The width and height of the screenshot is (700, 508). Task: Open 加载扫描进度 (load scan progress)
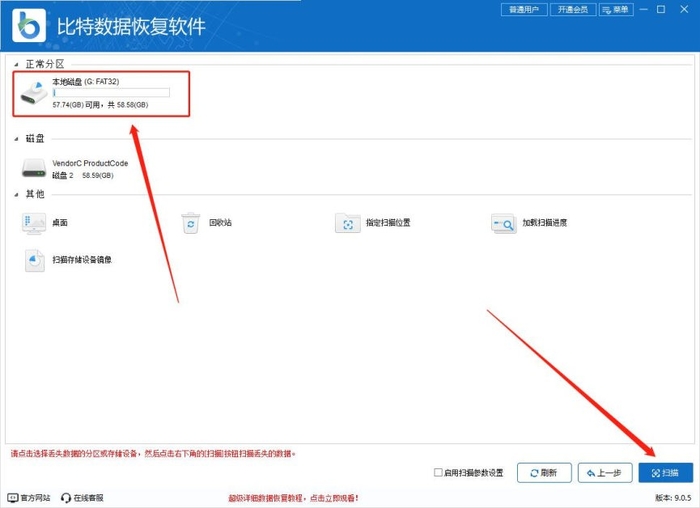503,224
